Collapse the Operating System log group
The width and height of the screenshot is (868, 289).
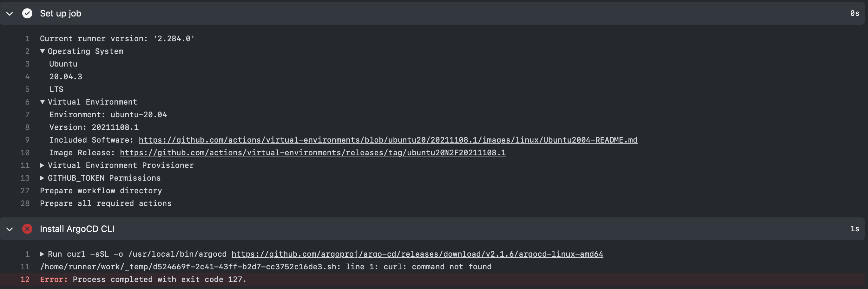tap(42, 51)
